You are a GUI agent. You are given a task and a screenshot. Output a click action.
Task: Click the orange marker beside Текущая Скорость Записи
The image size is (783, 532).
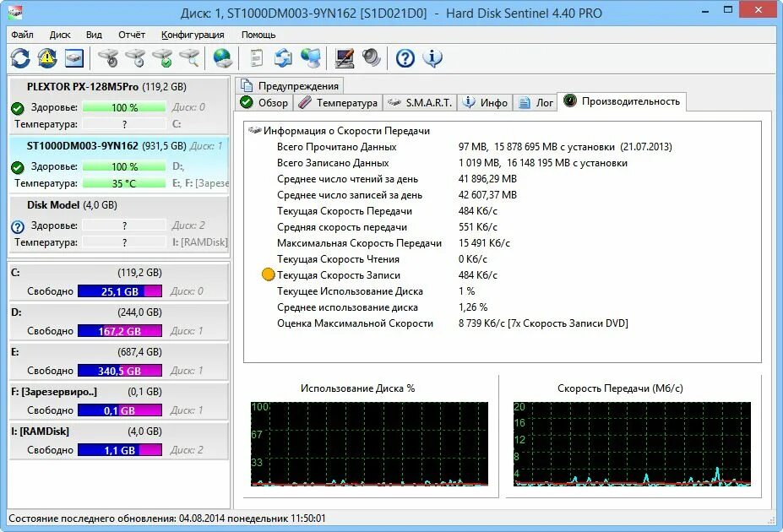point(269,274)
